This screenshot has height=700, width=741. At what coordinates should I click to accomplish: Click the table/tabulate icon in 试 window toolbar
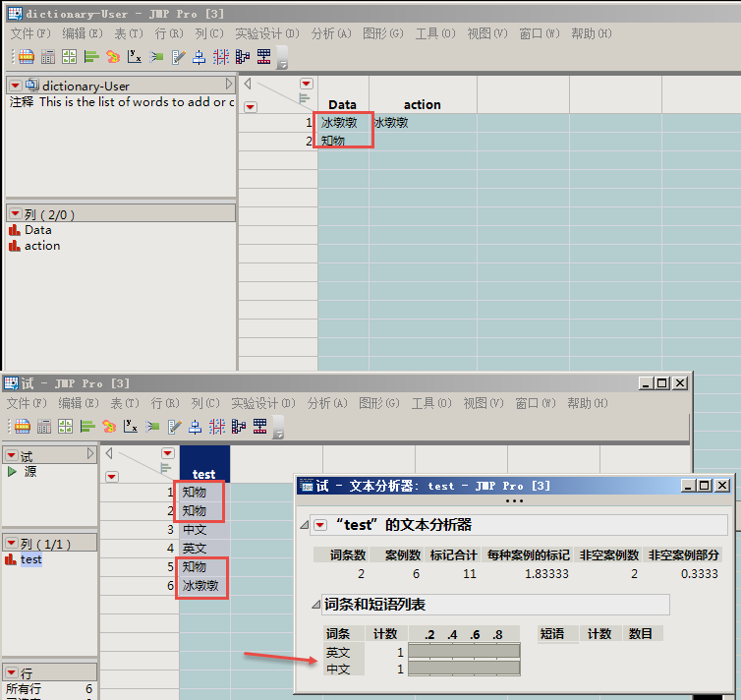point(23,427)
